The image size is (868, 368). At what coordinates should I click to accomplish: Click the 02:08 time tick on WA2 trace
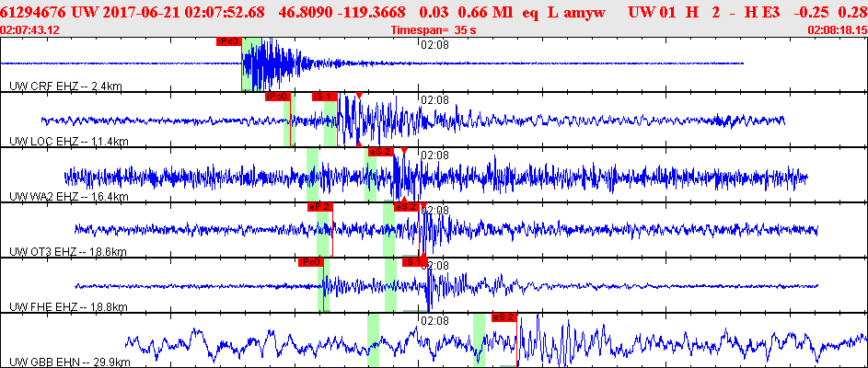tap(434, 155)
